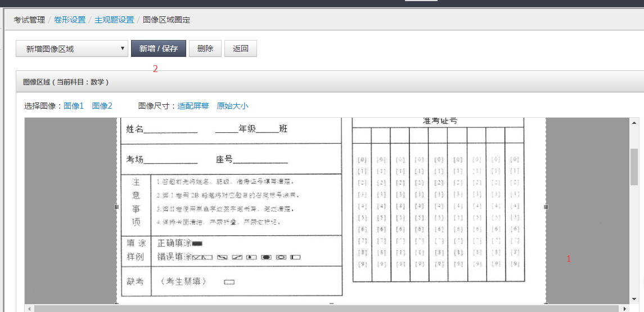Set image size to 原始大小
This screenshot has height=312, width=644.
pos(232,106)
